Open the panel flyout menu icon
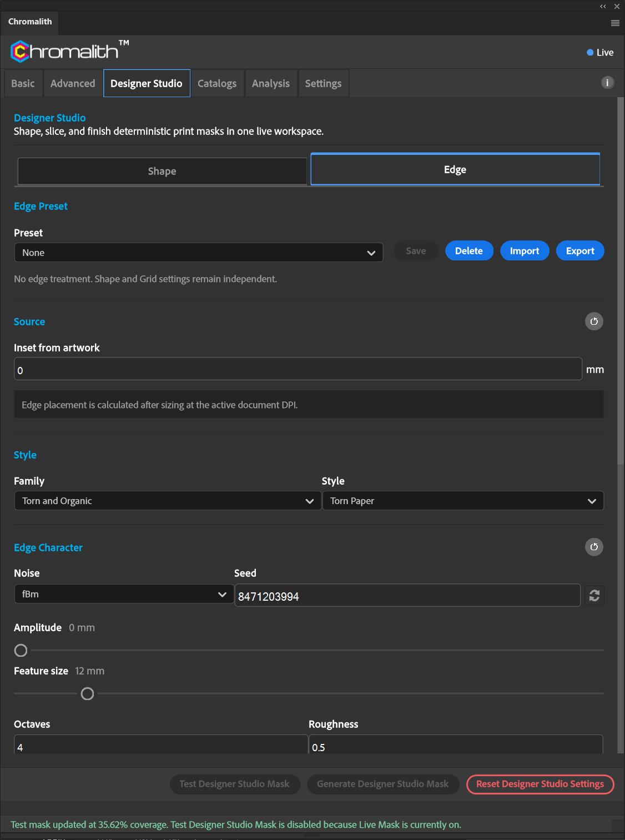625x840 pixels. pyautogui.click(x=615, y=23)
